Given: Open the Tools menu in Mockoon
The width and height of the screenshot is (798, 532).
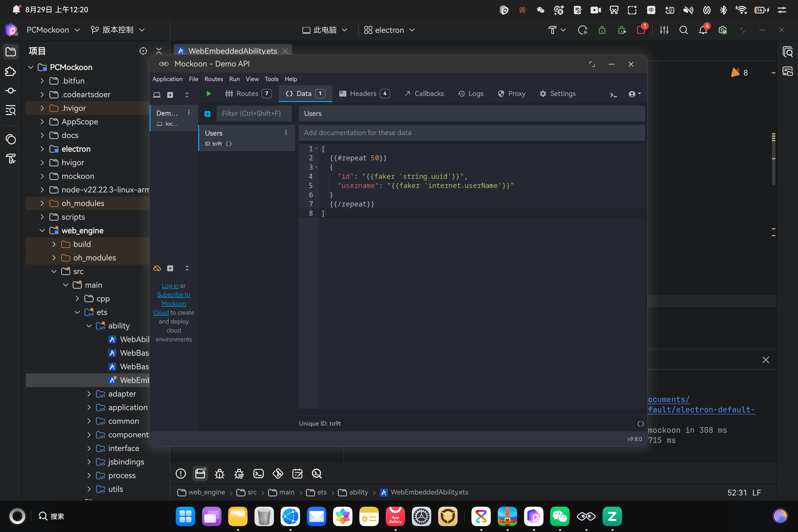Looking at the screenshot, I should [x=271, y=79].
